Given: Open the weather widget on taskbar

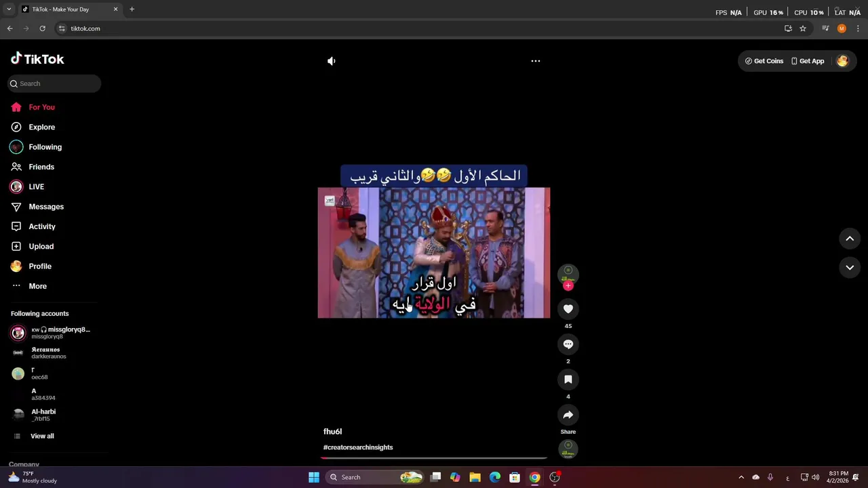Looking at the screenshot, I should 33,477.
